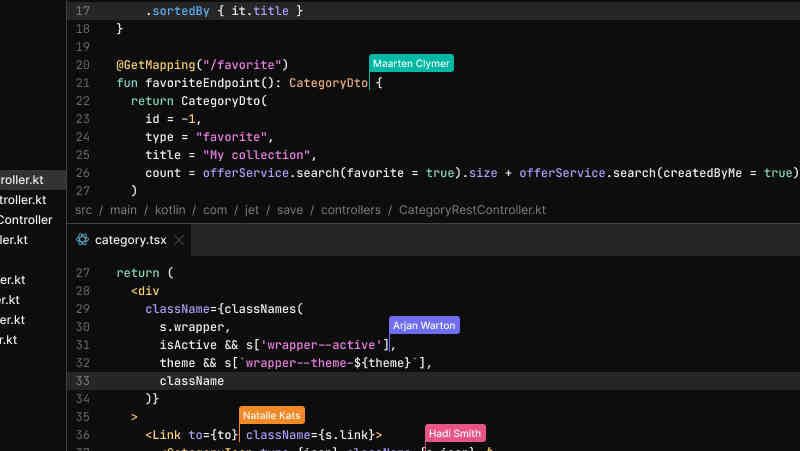Select 'main' in the breadcrumb path
The height and width of the screenshot is (451, 800).
click(123, 210)
